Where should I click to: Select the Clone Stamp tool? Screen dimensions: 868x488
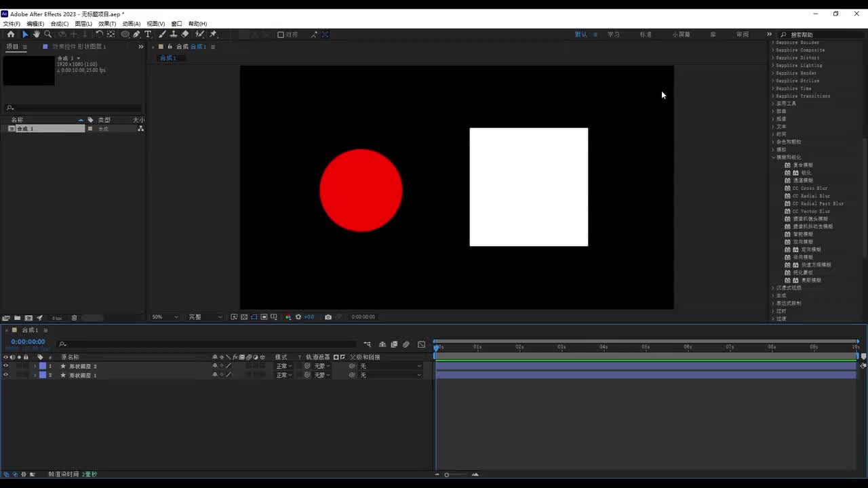tap(174, 34)
